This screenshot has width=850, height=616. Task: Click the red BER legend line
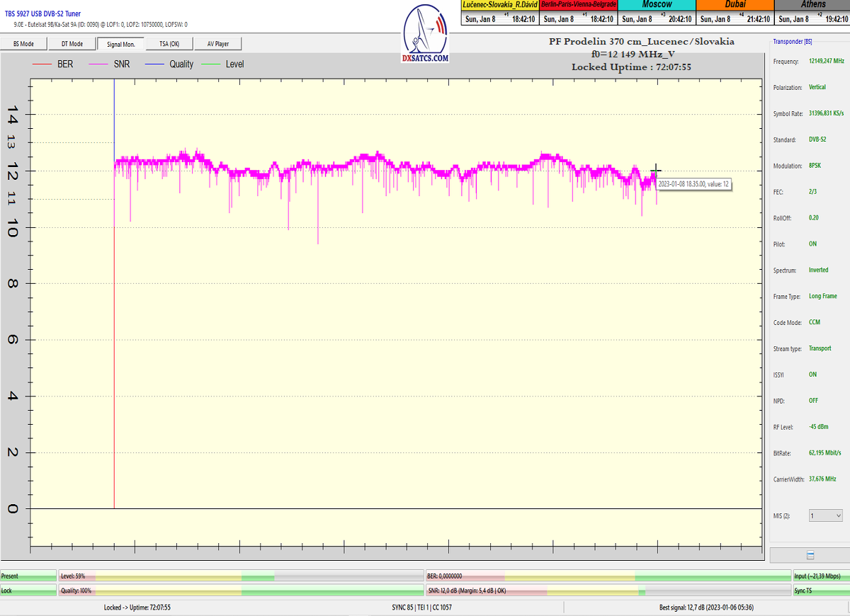pos(42,64)
